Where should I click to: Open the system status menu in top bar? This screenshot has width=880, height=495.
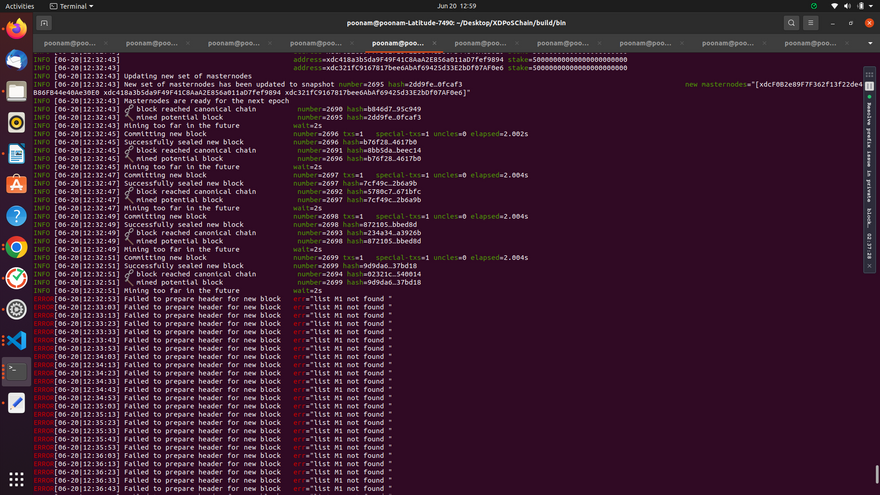tap(850, 6)
